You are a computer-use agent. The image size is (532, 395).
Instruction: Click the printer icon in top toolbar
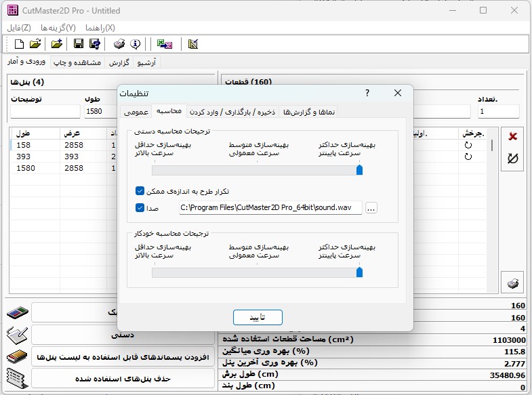119,44
